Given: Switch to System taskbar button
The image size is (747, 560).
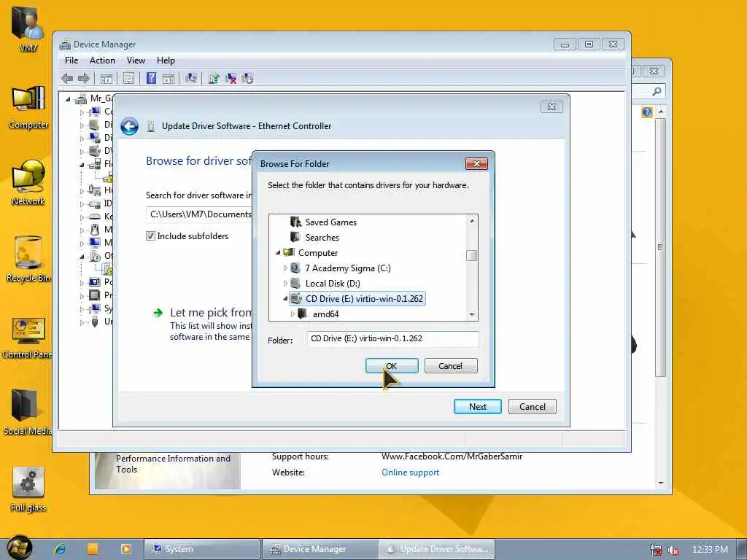Looking at the screenshot, I should pyautogui.click(x=202, y=549).
